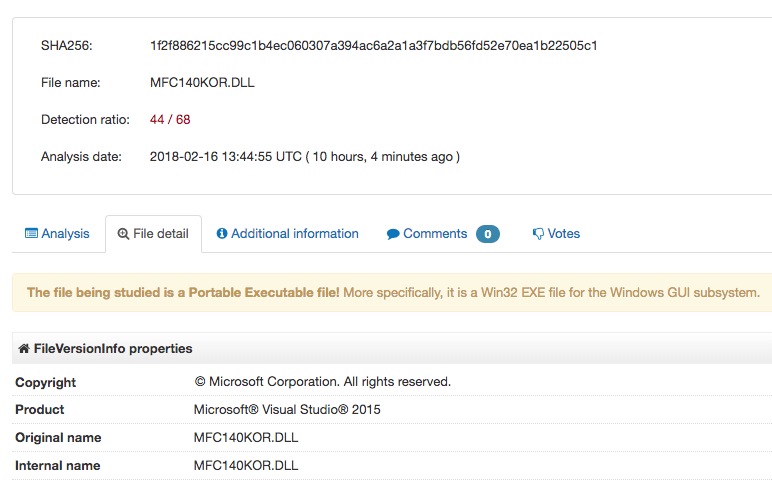Viewport: 772px width, 483px height.
Task: Select the File detail tab label
Action: [x=160, y=234]
